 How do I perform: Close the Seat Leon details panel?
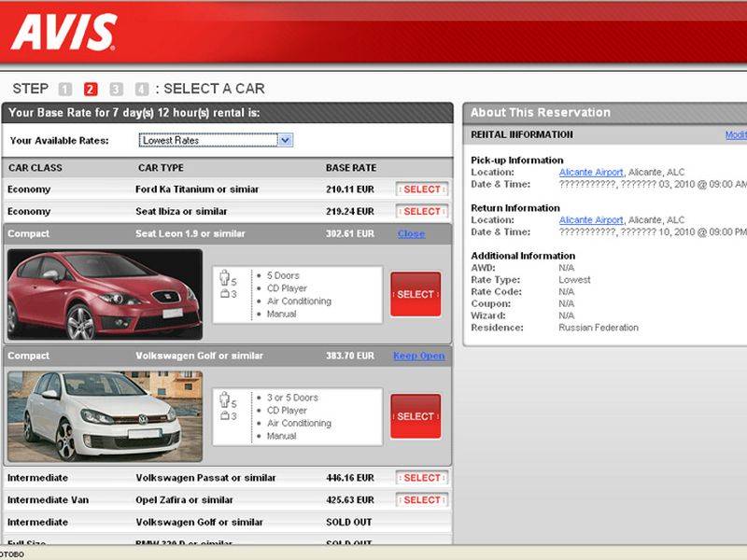[x=411, y=234]
